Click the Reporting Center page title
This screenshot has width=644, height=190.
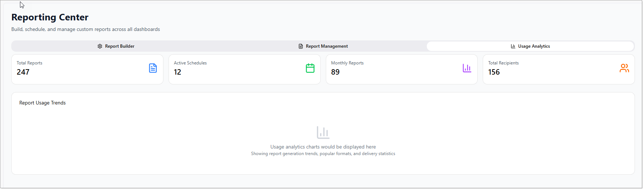[x=50, y=17]
